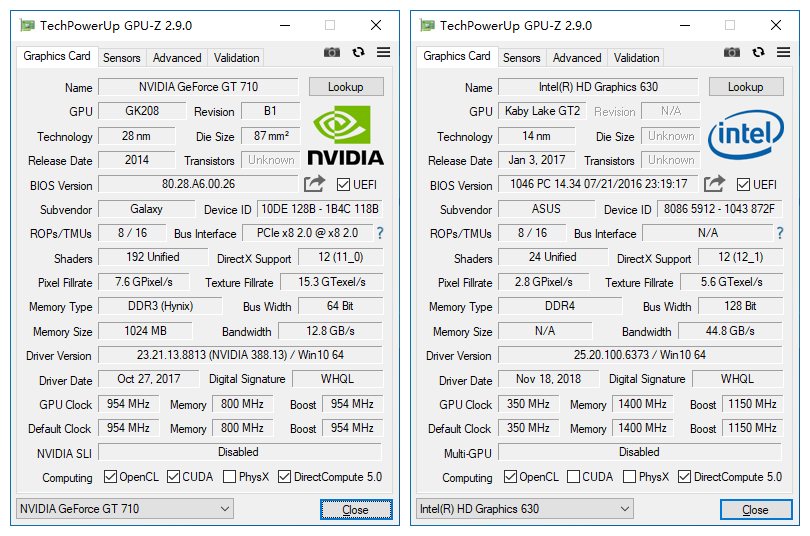Click the Bandwidth value 44.8 GB/s
The width and height of the screenshot is (810, 536).
click(730, 330)
